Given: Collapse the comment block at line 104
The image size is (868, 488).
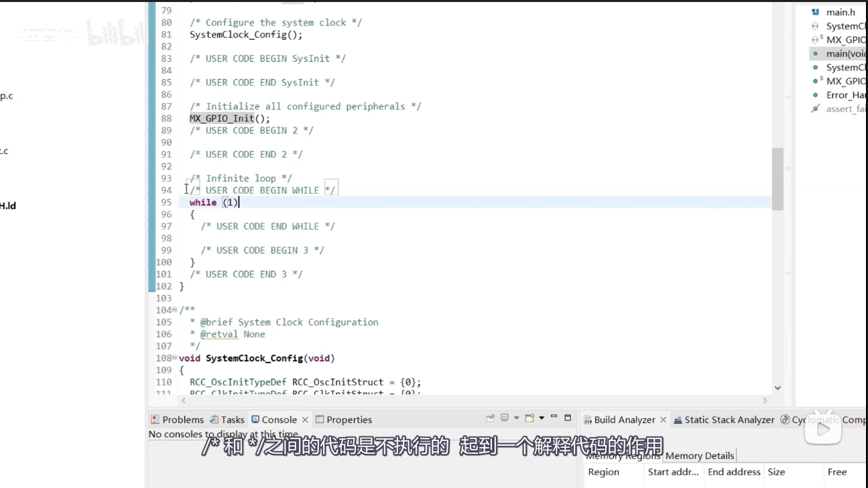Looking at the screenshot, I should tap(175, 310).
